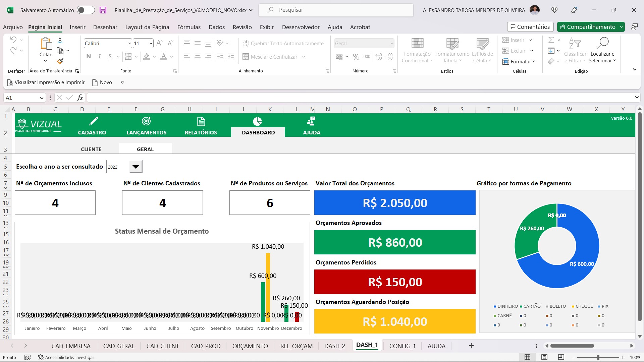
Task: Toggle Salvamento Automático on
Action: [x=86, y=10]
